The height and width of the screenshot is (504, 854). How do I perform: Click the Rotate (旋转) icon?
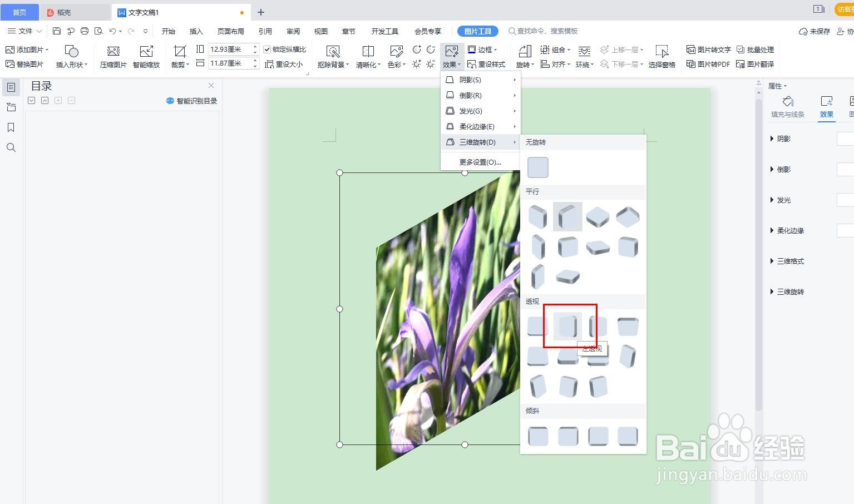525,52
